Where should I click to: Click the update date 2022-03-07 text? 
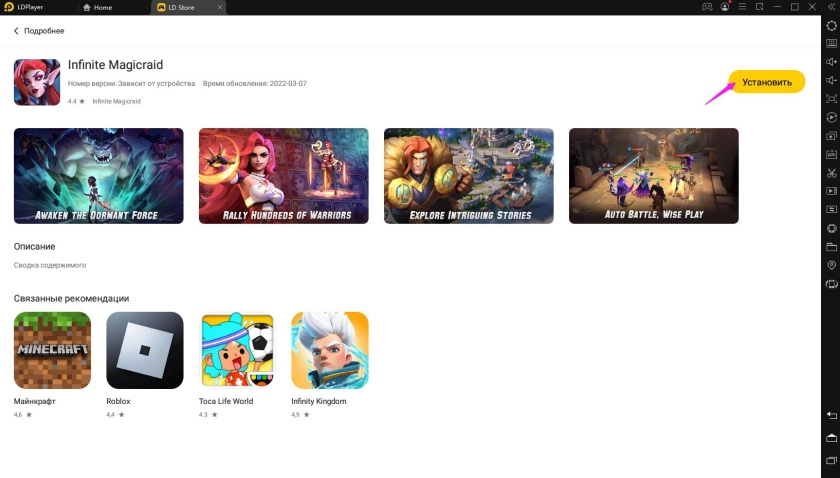288,84
